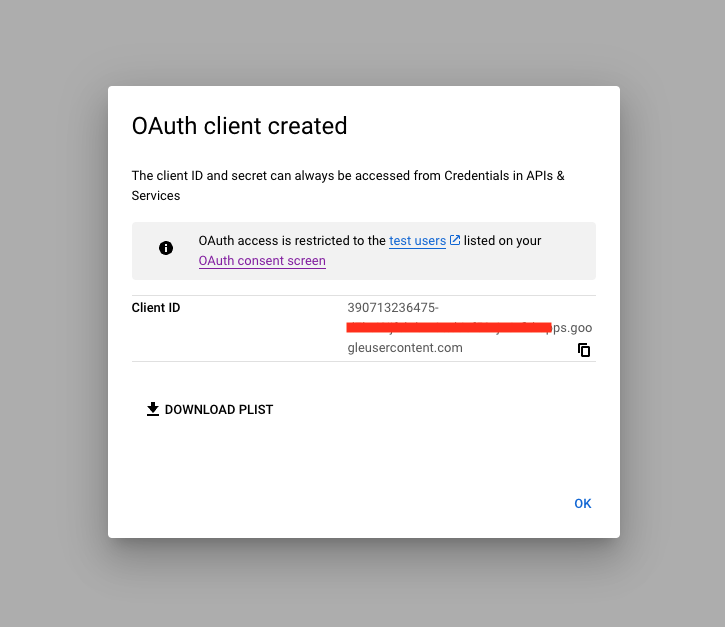Image resolution: width=725 pixels, height=627 pixels.
Task: Click the OAuth client created heading
Action: [x=240, y=126]
